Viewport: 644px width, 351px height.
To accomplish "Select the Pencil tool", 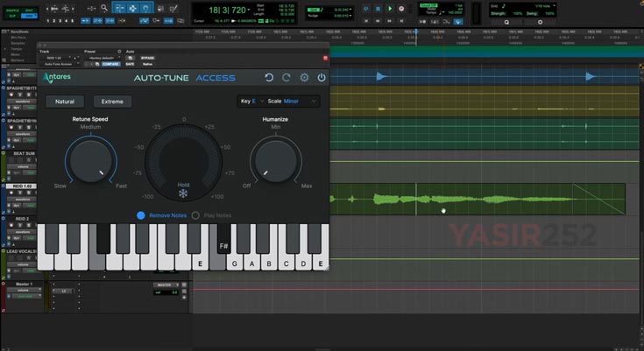I will coord(174,8).
